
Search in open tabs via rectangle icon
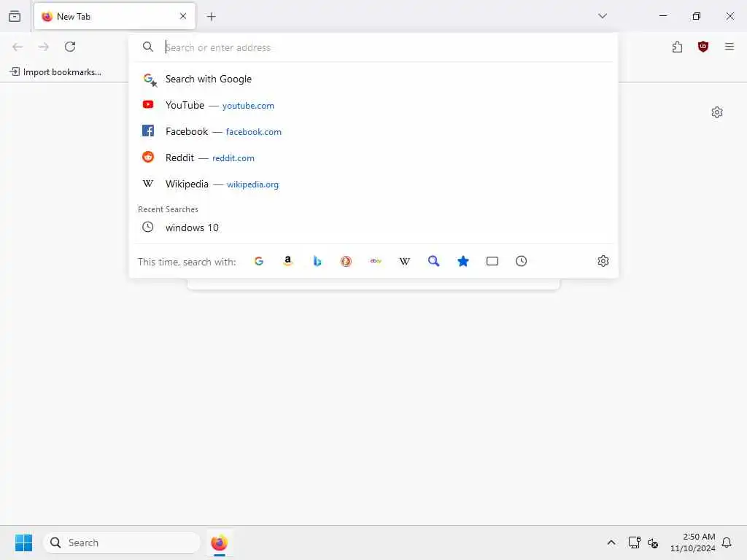(492, 261)
